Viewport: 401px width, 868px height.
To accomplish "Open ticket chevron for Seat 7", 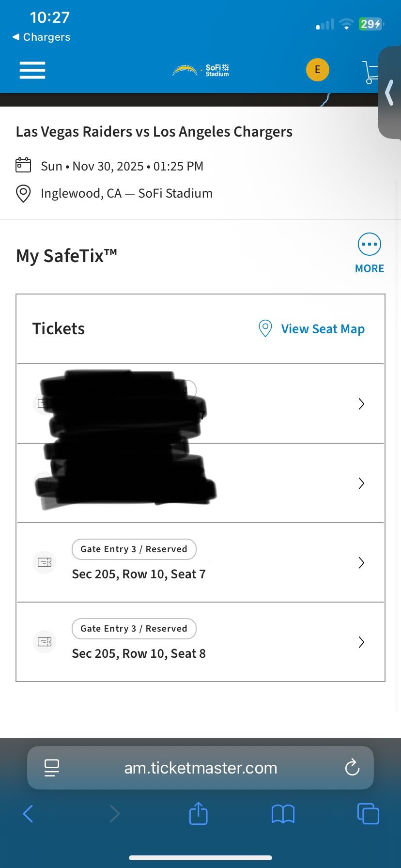I will [x=361, y=563].
